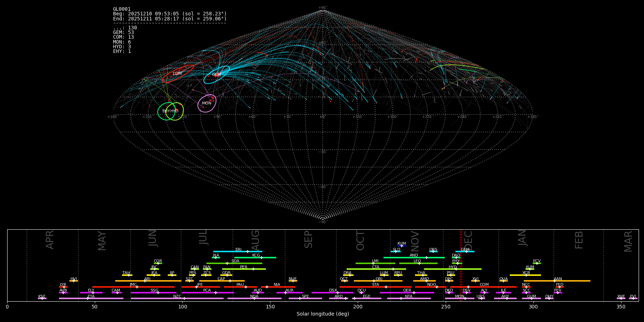Viewport: 644px width, 322px height.
Task: Select the legend line 'MON: 6'
Action: [x=122, y=42]
